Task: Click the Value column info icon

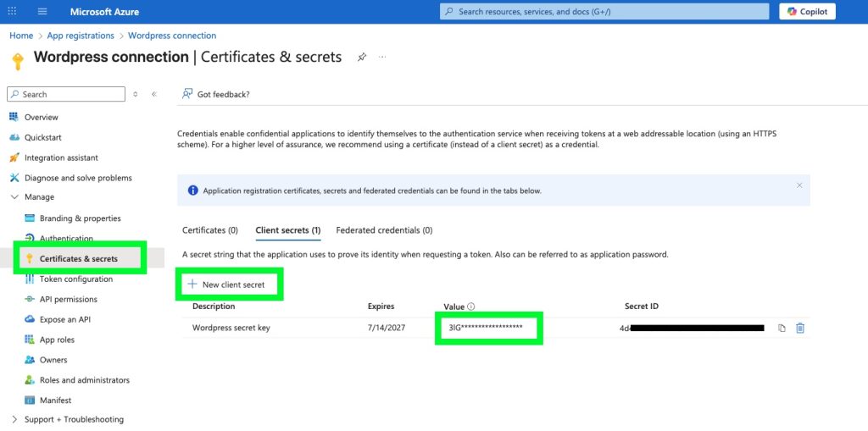Action: click(x=471, y=307)
